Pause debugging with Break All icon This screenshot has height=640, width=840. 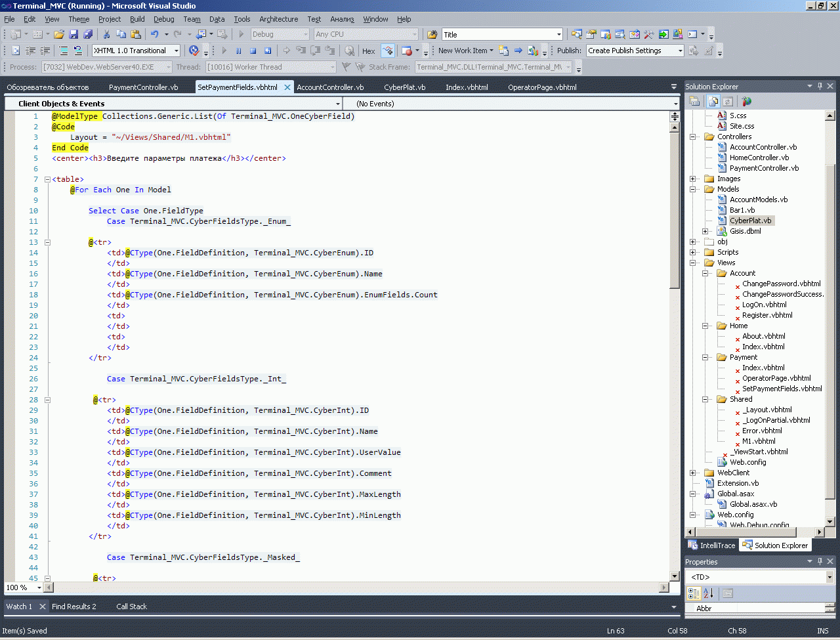click(x=239, y=51)
